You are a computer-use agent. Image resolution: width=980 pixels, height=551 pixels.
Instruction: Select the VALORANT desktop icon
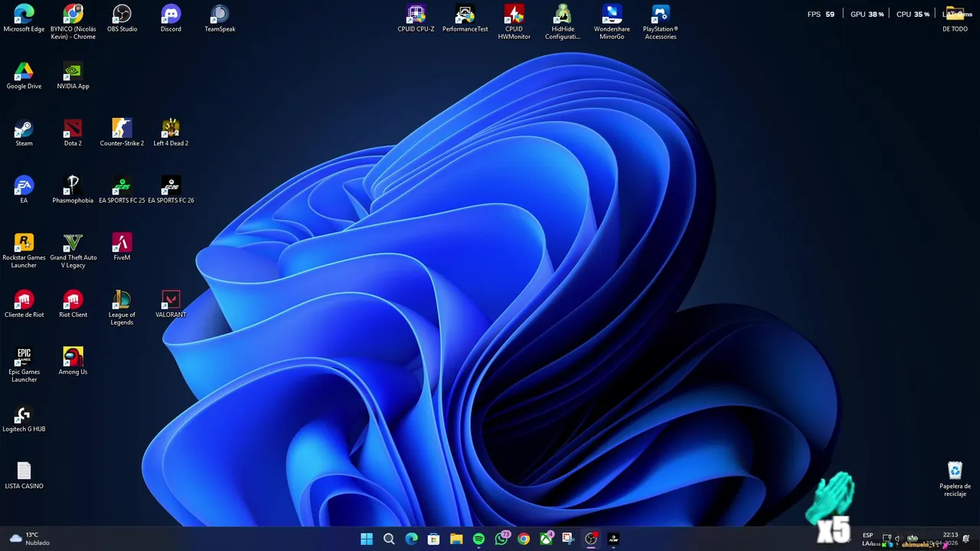[171, 305]
